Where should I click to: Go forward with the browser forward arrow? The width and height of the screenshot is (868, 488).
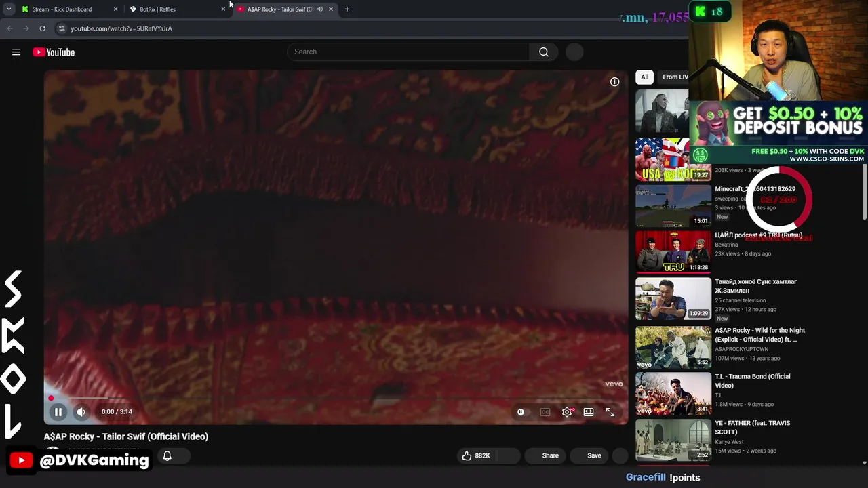point(26,28)
